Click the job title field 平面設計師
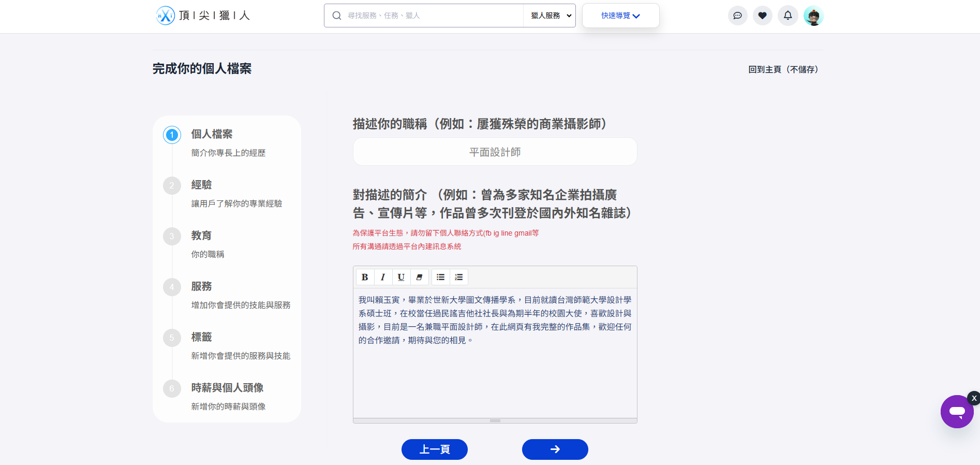This screenshot has height=465, width=980. [495, 152]
